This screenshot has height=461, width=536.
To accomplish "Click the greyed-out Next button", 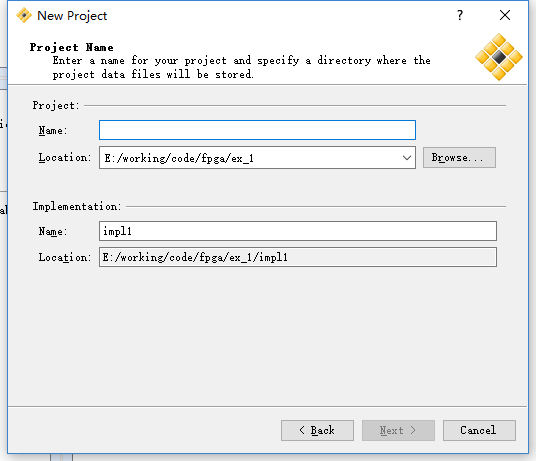I will point(398,430).
